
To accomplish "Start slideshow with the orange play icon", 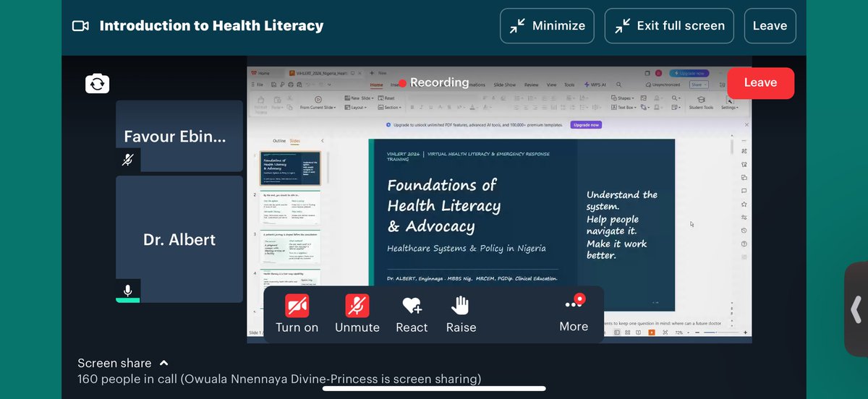I will pos(652,332).
